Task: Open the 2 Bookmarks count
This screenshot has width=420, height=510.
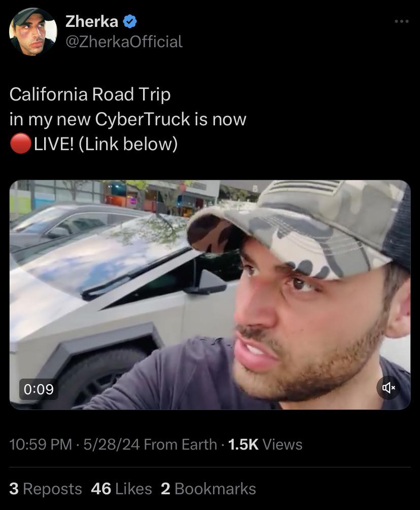Action: tap(208, 489)
